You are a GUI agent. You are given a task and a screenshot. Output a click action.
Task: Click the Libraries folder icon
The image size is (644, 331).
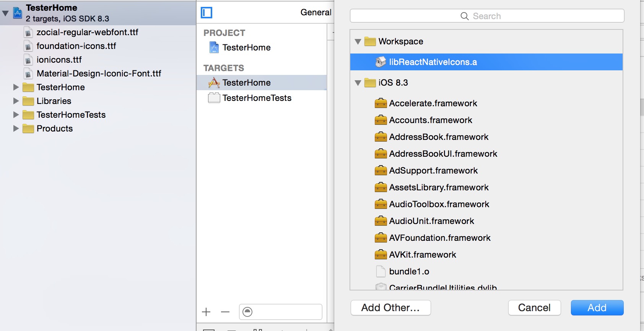click(x=28, y=101)
